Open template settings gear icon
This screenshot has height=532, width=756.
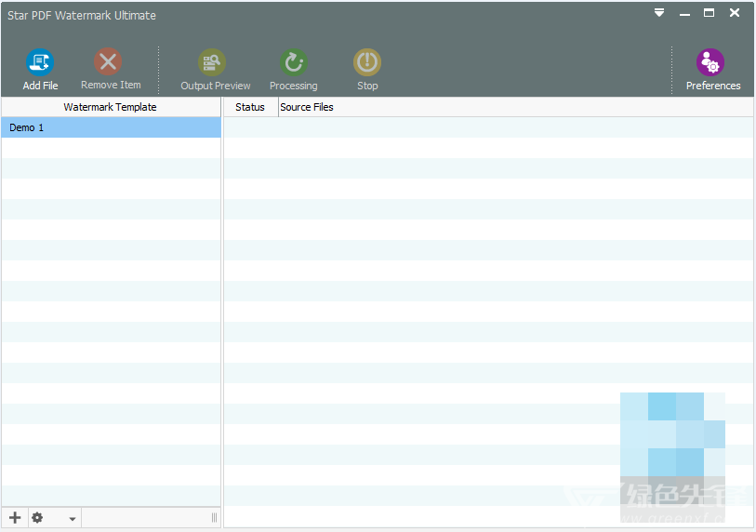point(37,517)
